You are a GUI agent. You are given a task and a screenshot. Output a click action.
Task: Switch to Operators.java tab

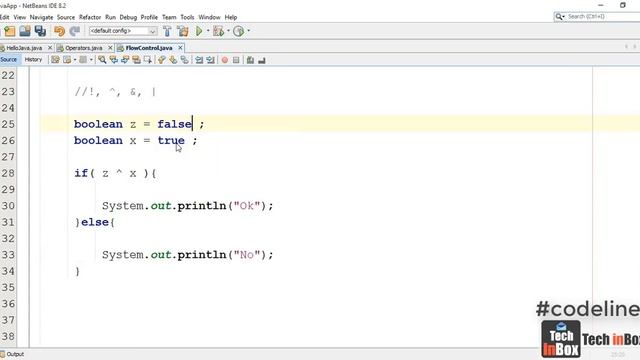83,48
